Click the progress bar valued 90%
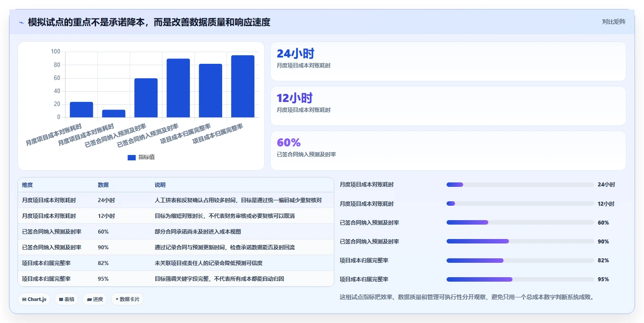Image resolution: width=644 pixels, height=323 pixels. pyautogui.click(x=520, y=241)
